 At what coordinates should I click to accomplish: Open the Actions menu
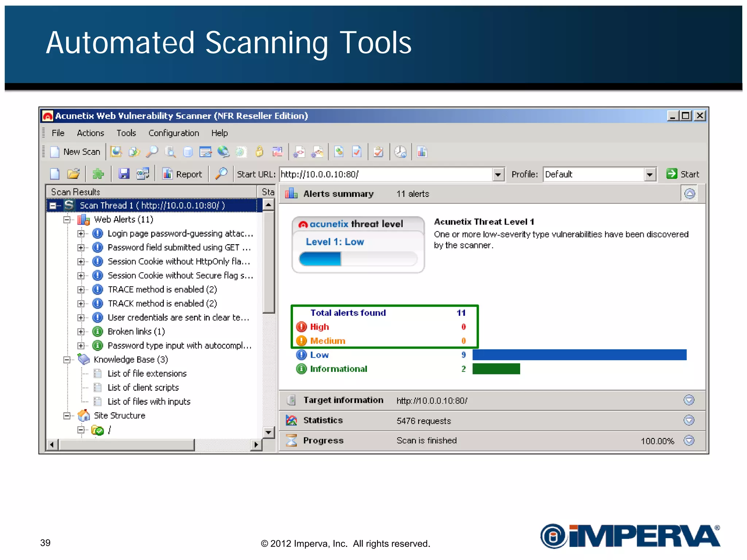90,133
